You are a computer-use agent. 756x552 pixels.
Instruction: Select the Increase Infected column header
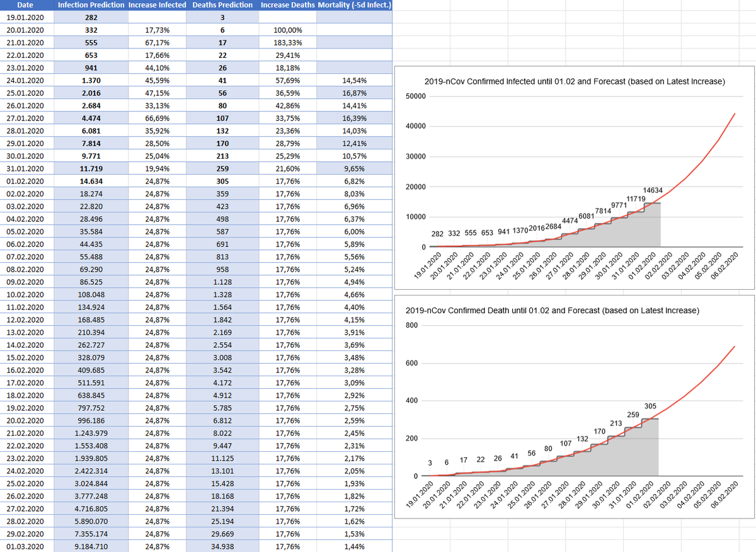pos(157,5)
